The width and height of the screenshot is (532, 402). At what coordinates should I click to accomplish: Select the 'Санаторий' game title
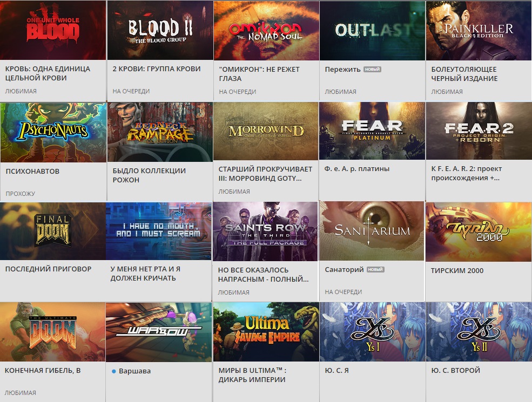[345, 269]
